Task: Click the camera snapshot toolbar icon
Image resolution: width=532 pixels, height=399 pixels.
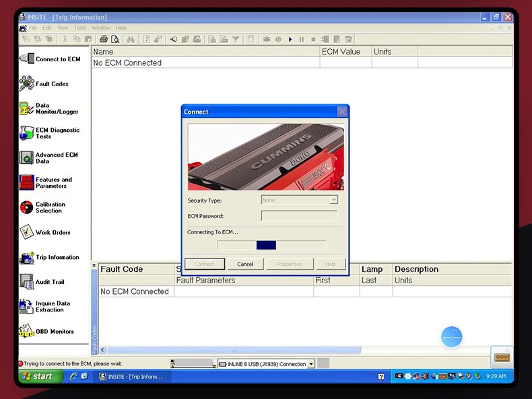Action: click(x=267, y=39)
